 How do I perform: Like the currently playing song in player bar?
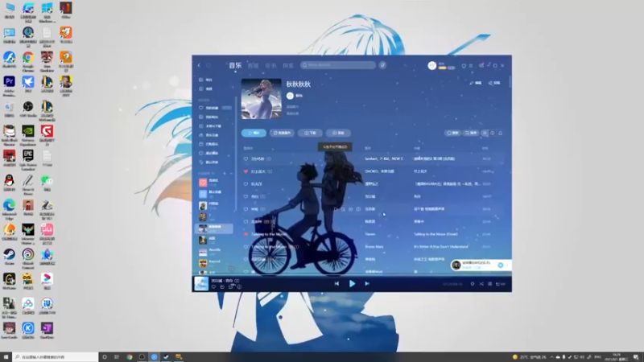[213, 287]
